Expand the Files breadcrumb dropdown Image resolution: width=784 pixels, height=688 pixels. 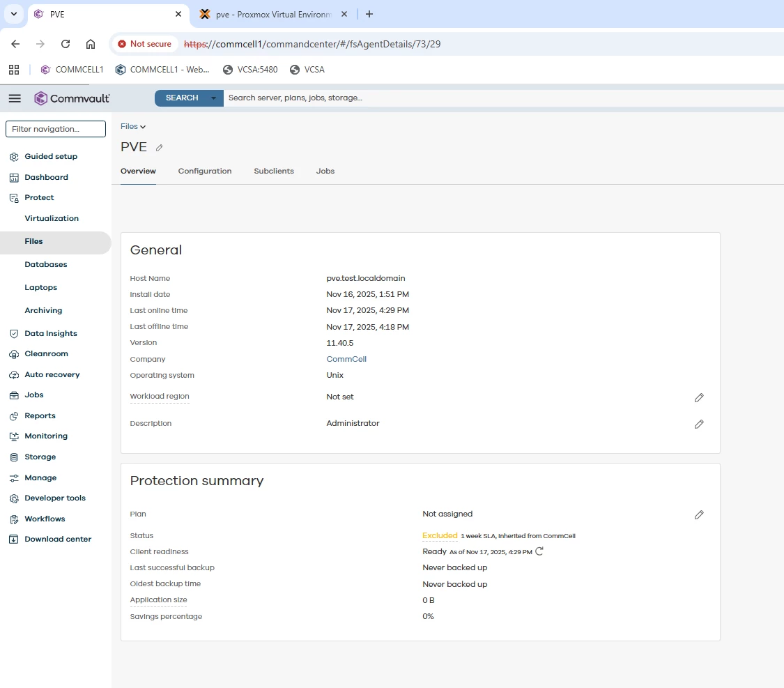point(133,126)
